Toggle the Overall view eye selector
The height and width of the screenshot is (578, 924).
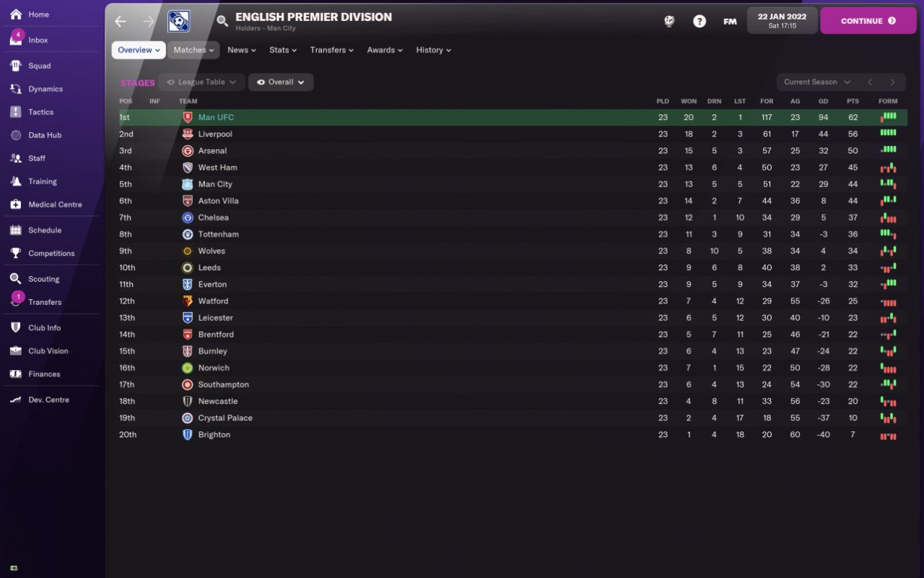281,82
